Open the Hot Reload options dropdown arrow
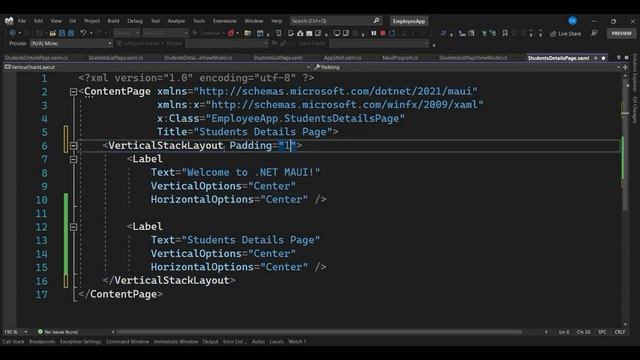This screenshot has width=640, height=360. [x=238, y=33]
